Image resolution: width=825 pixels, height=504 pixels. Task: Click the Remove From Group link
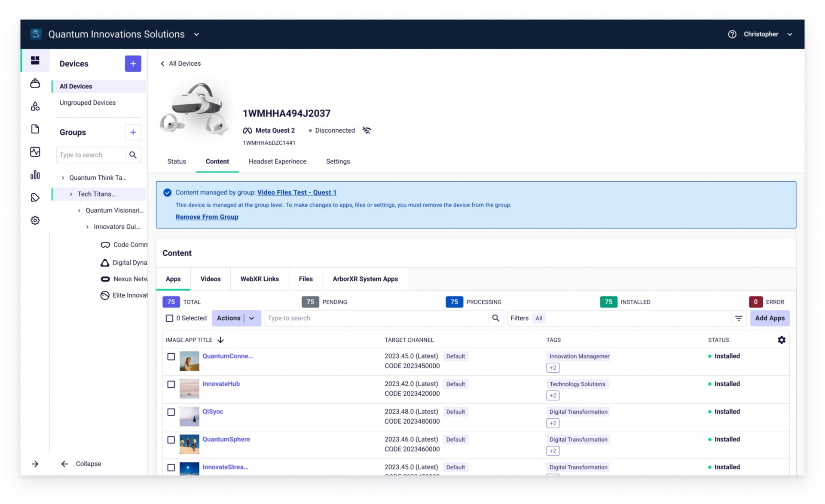[207, 217]
